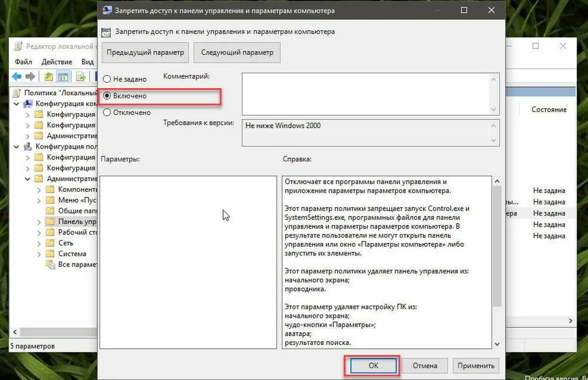Open the 'Вид' menu in Group Policy Editor
The width and height of the screenshot is (588, 380).
(x=87, y=62)
